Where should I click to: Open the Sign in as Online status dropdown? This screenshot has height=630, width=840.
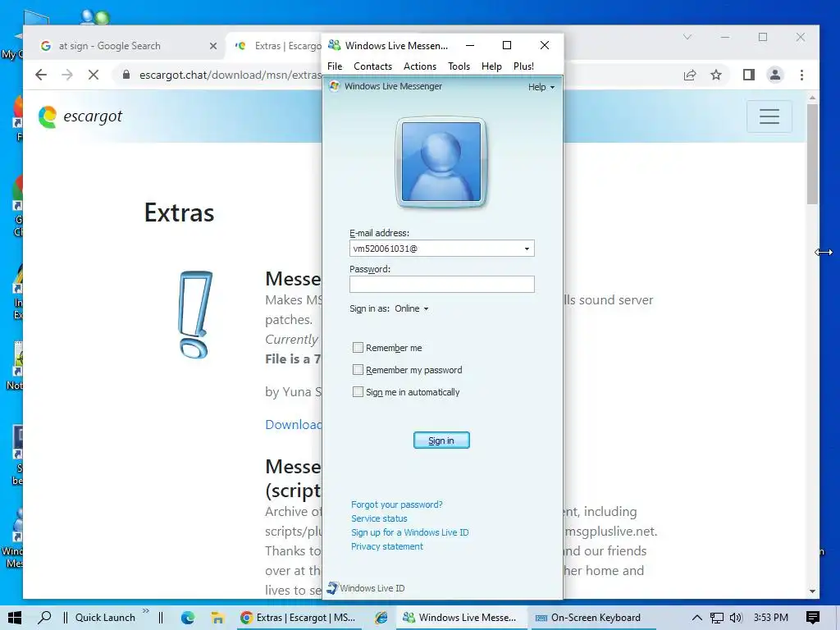pos(412,308)
